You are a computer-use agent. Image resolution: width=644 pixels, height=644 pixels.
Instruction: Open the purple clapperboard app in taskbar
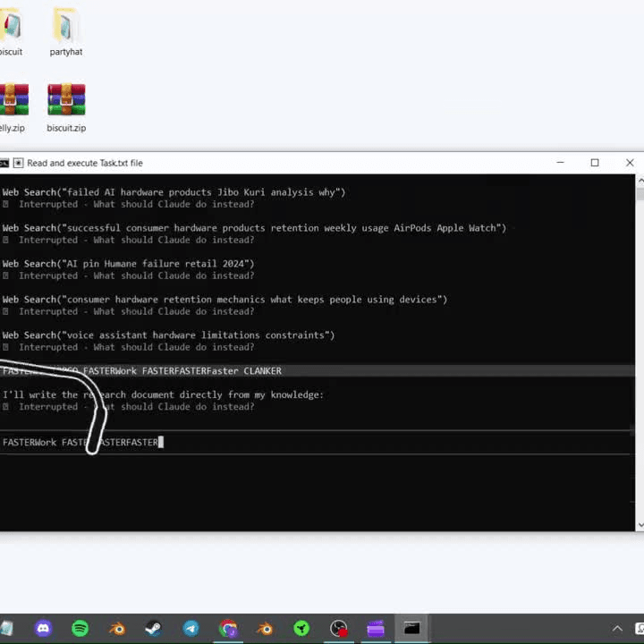[x=376, y=629]
